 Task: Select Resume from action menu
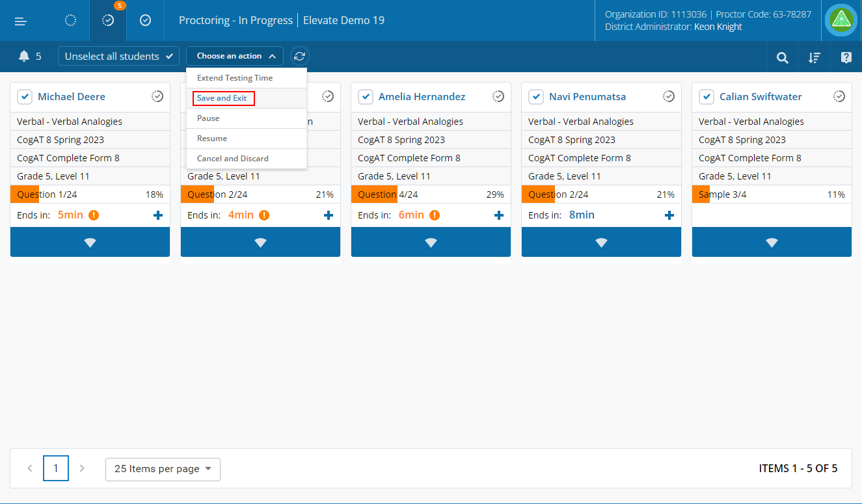coord(247,139)
